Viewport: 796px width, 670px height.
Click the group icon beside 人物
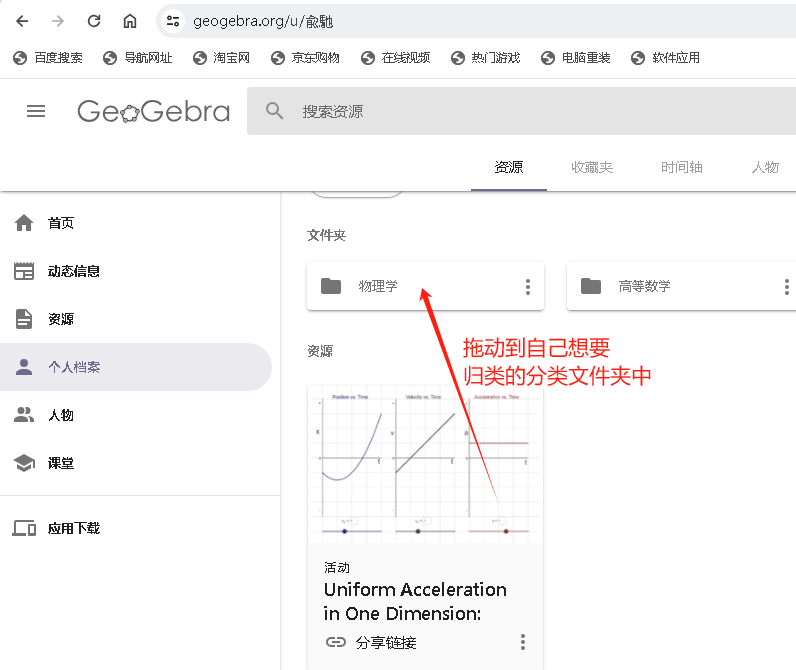pos(24,415)
